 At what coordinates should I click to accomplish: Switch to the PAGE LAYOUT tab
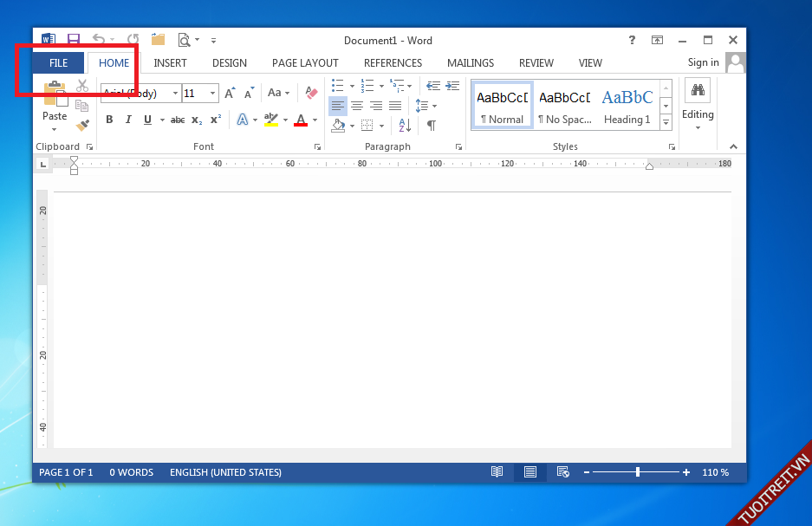[x=305, y=63]
